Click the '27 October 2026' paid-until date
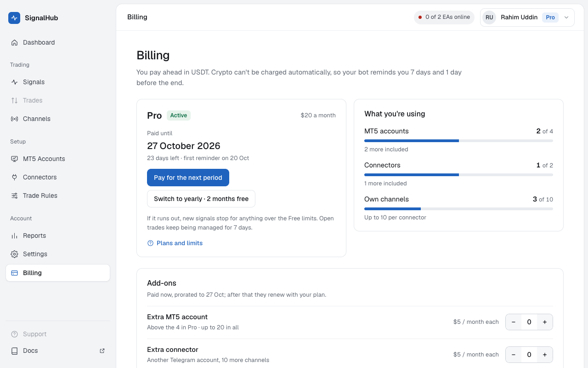 [184, 146]
